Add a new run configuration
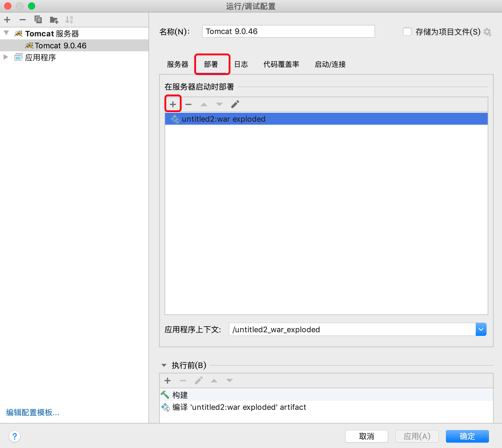Image resolution: width=502 pixels, height=448 pixels. pyautogui.click(x=7, y=20)
